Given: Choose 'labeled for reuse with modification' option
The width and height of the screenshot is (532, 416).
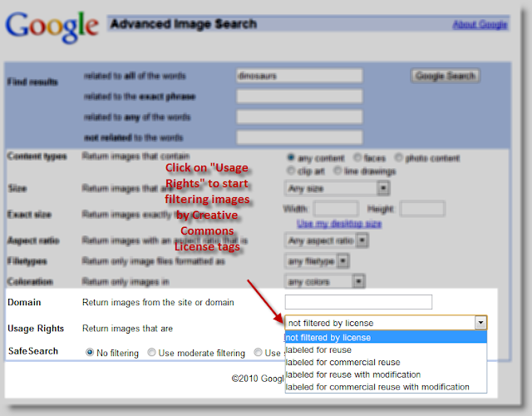Looking at the screenshot, I should click(386, 374).
